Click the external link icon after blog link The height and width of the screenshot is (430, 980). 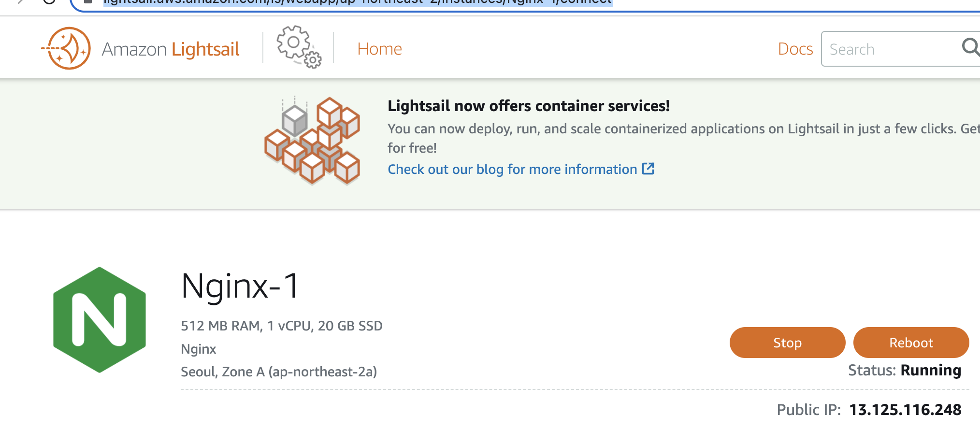(x=648, y=169)
